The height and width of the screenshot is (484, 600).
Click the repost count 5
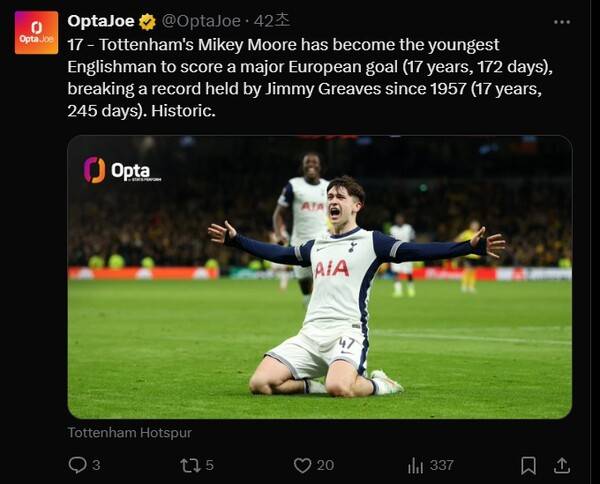209,465
